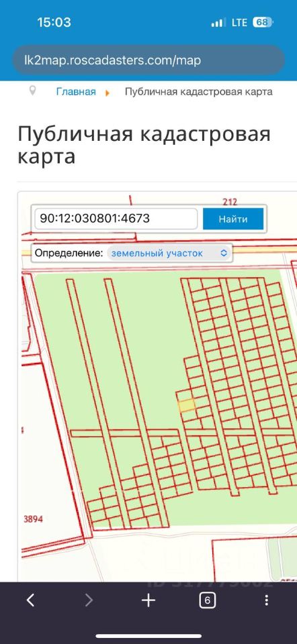The image size is (297, 644).
Task: Click the parcel labeled 3894 on map
Action: 33,519
